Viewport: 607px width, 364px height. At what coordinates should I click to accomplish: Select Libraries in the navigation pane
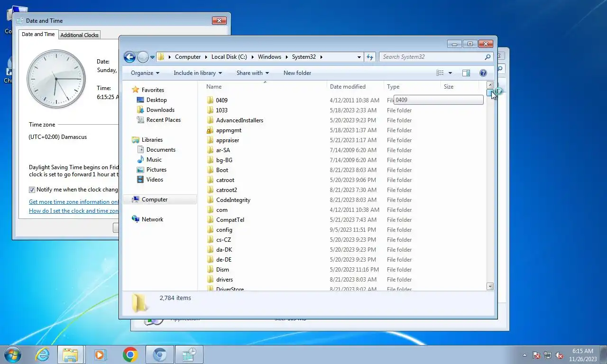152,140
